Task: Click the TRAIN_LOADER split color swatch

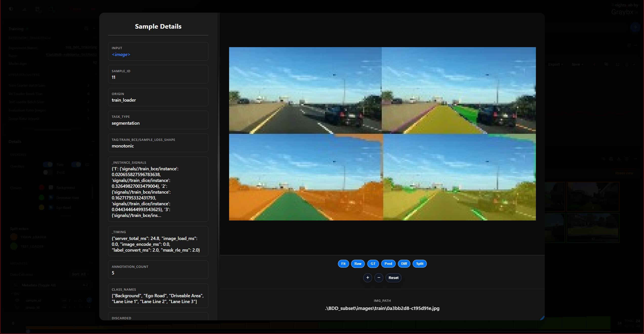Action: pyautogui.click(x=14, y=237)
